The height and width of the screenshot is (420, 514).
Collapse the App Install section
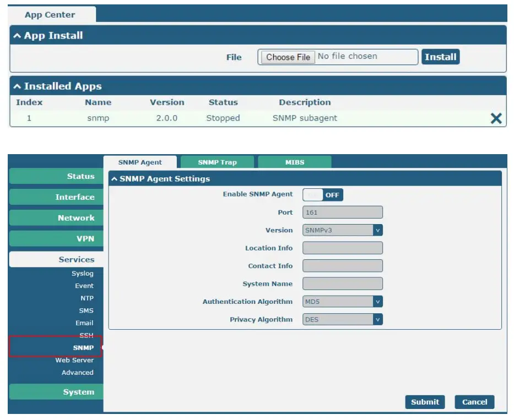click(17, 35)
